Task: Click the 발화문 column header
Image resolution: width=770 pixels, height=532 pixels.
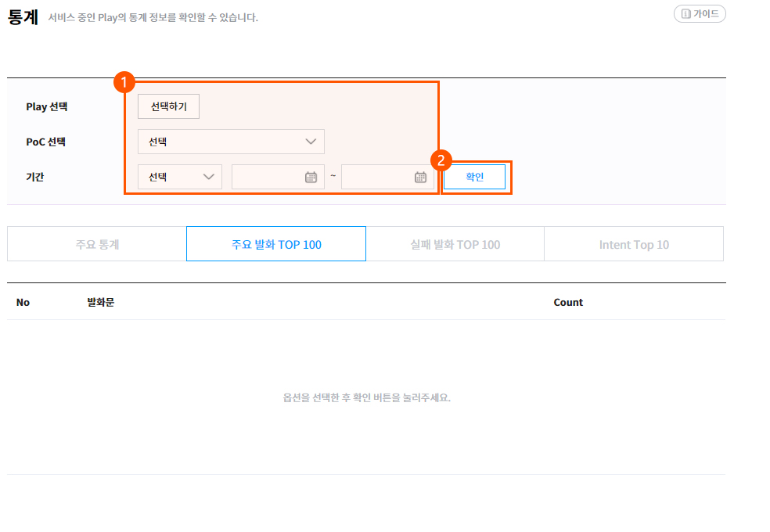Action: (100, 302)
